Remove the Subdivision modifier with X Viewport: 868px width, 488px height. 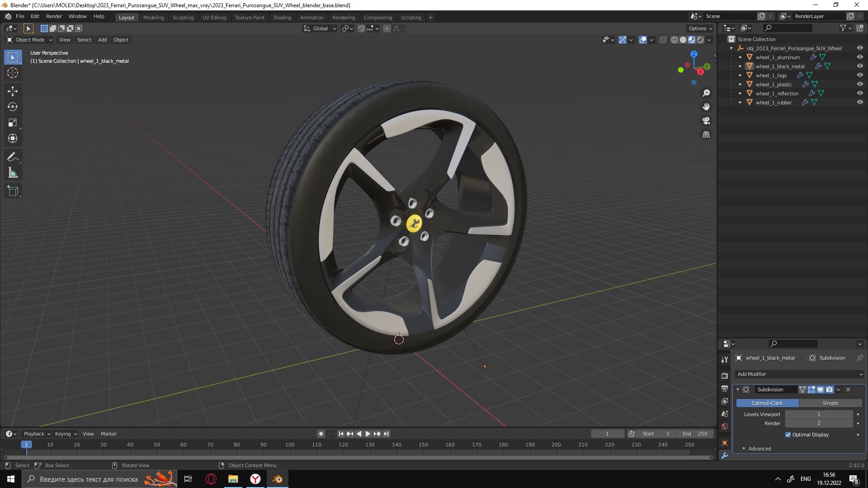tap(848, 389)
